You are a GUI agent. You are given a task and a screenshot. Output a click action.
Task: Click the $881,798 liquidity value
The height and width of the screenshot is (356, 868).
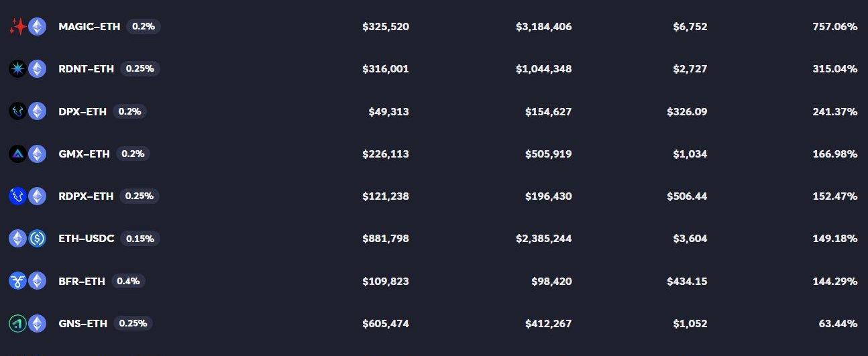385,239
